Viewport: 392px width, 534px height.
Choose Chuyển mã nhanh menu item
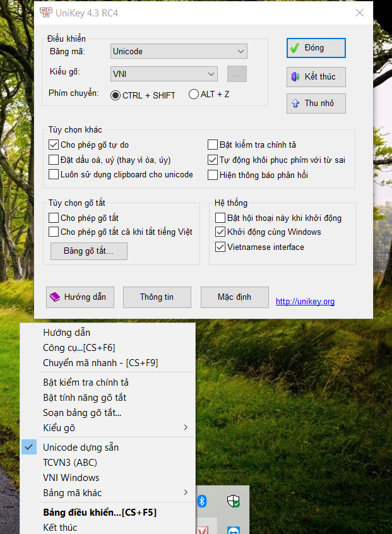(x=100, y=363)
